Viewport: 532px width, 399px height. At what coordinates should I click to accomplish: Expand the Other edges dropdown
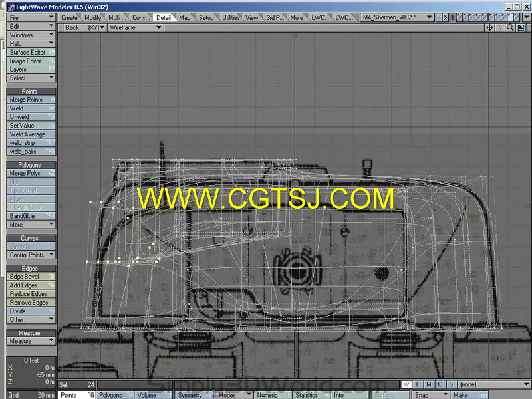(31, 320)
